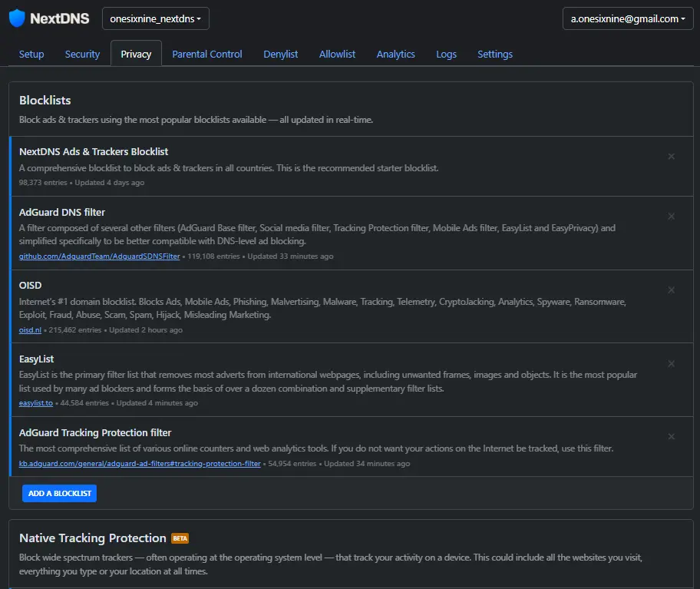Click the OISD blocklist title
This screenshot has width=700, height=589.
pyautogui.click(x=31, y=286)
